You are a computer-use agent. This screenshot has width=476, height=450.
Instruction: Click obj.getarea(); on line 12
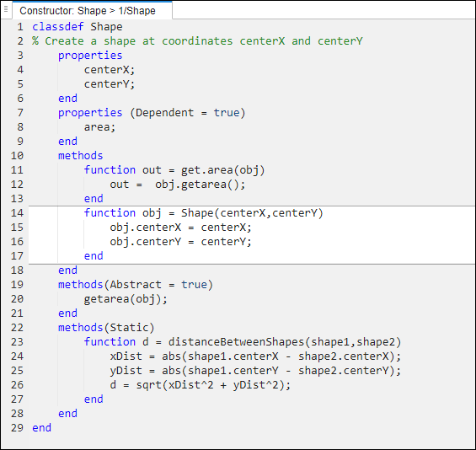200,185
